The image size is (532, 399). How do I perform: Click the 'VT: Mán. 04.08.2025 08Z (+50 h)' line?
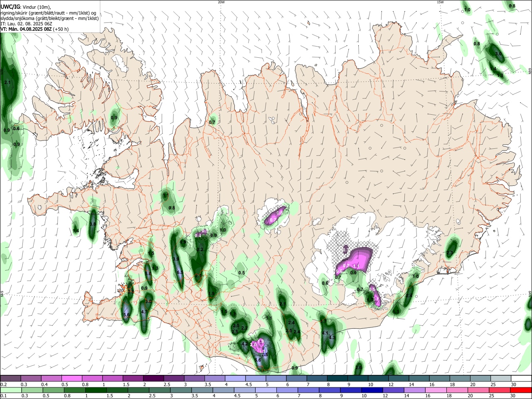point(35,29)
